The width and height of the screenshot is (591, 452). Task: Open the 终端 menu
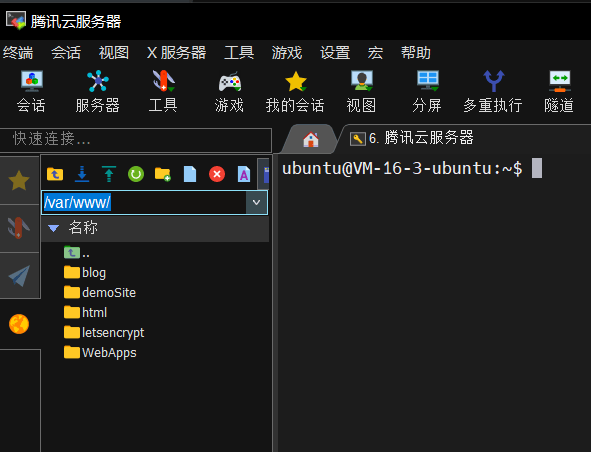click(18, 52)
